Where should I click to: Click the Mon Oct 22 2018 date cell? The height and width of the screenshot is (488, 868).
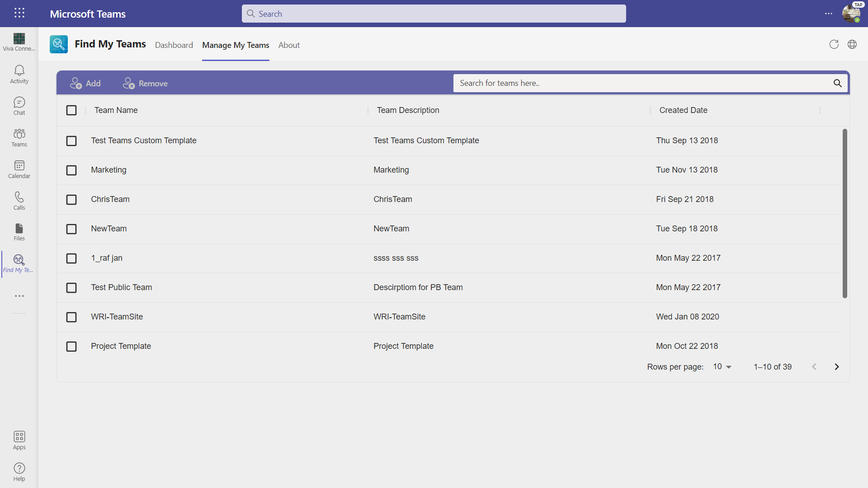click(x=687, y=346)
